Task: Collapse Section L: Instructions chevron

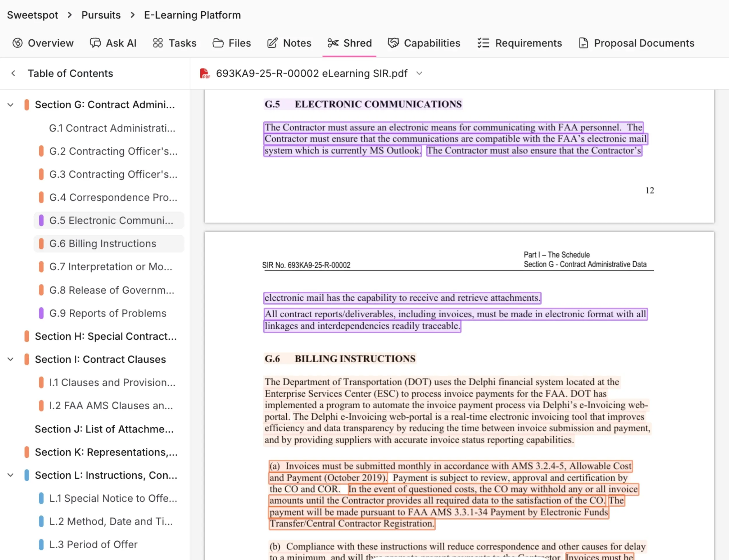Action: pyautogui.click(x=11, y=475)
